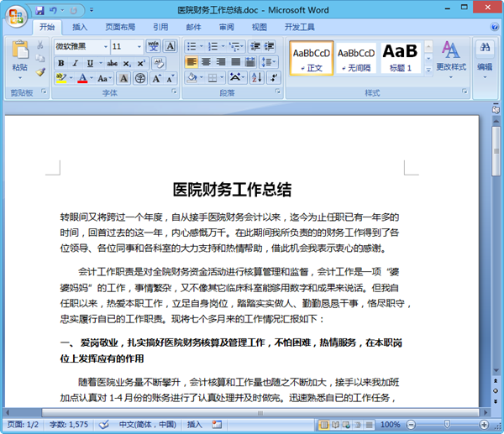Click the Paste clipboard icon
The height and width of the screenshot is (434, 504).
20,50
